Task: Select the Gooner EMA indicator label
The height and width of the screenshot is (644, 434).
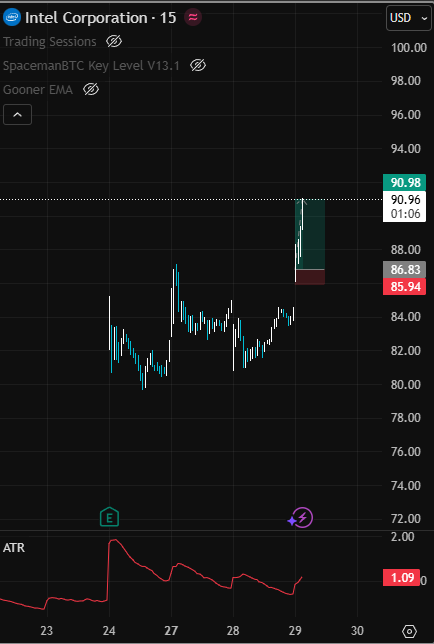Action: pyautogui.click(x=38, y=90)
